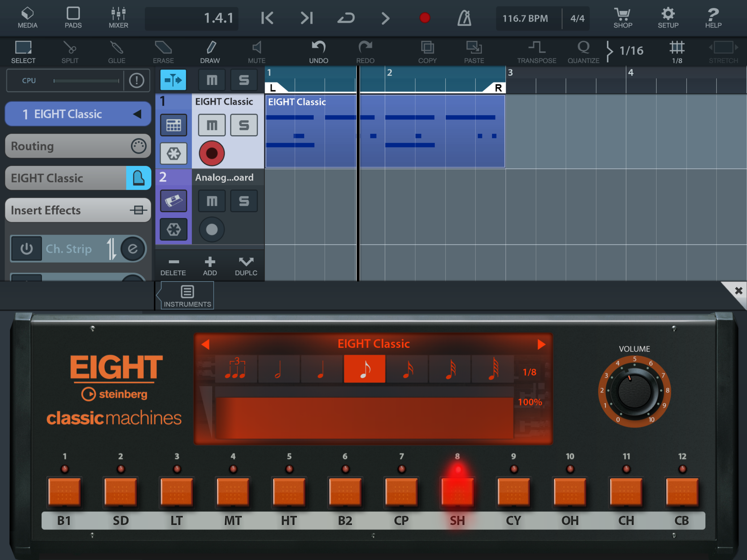Choose the Select tool

pos(23,52)
